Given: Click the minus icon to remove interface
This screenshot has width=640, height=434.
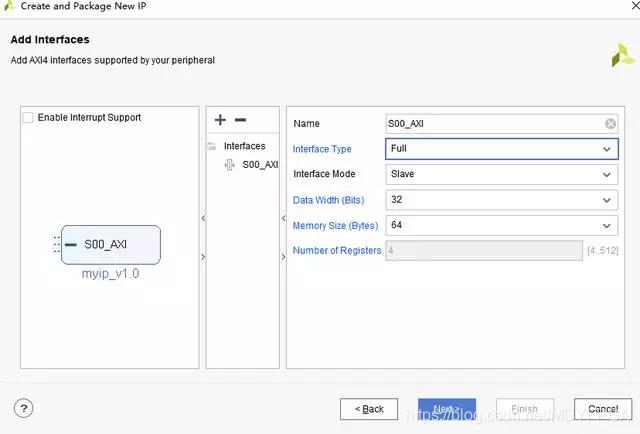Looking at the screenshot, I should pyautogui.click(x=240, y=120).
